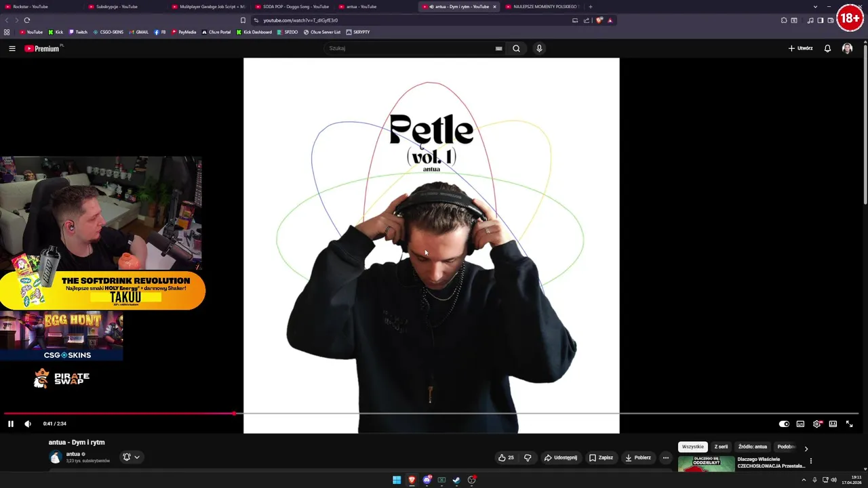Open the GMAIL bookmark

[x=138, y=32]
